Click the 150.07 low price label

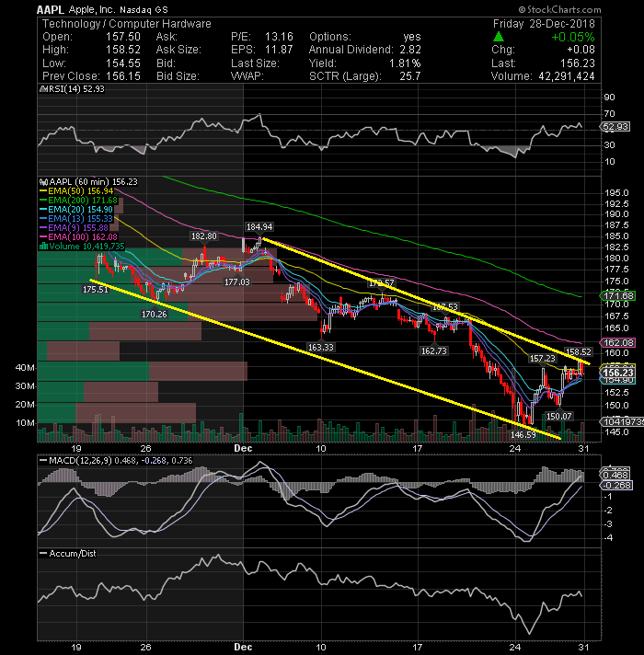558,416
